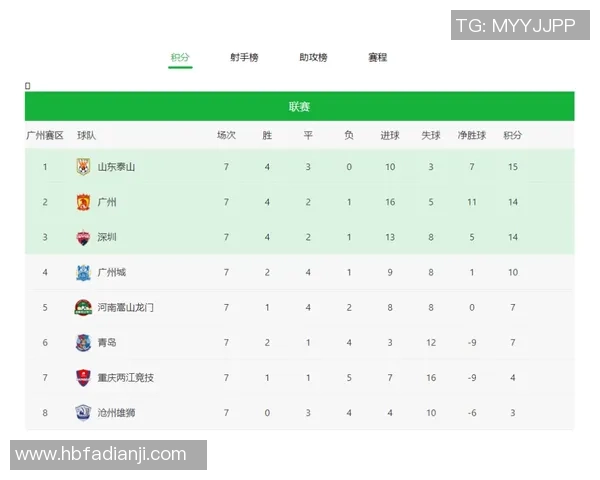Click the 河南嵩山龙门 team crest
600x480 pixels.
tap(83, 307)
